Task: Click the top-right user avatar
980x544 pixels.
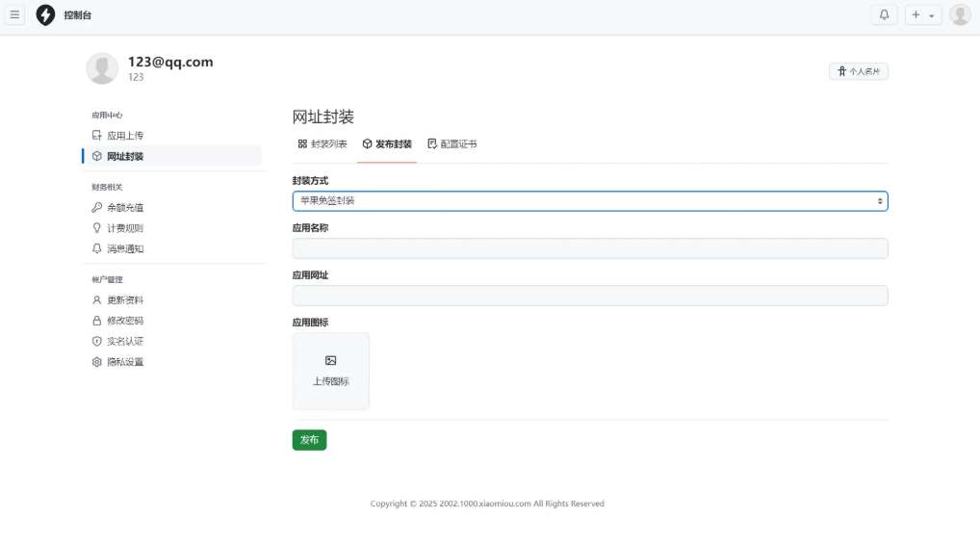Action: click(960, 15)
